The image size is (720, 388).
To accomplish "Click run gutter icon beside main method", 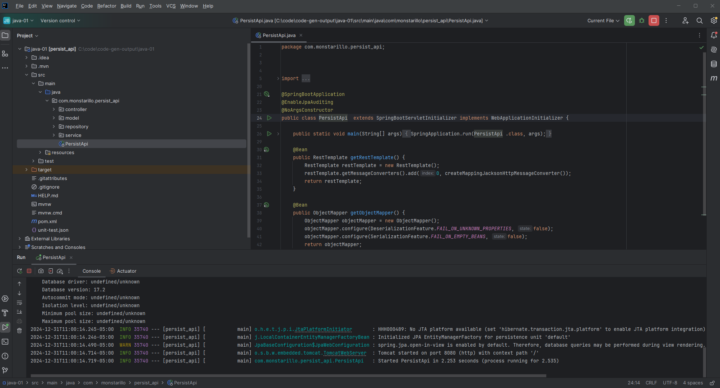I will click(x=269, y=134).
